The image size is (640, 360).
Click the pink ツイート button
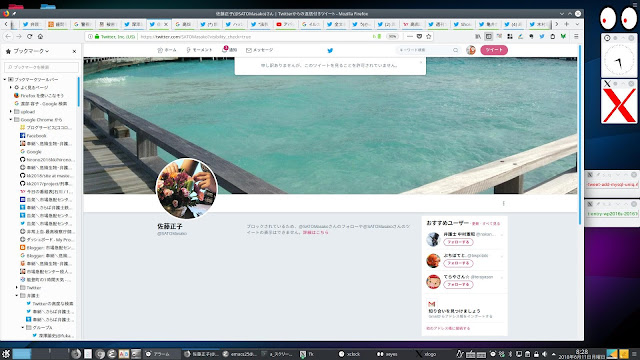pyautogui.click(x=494, y=50)
